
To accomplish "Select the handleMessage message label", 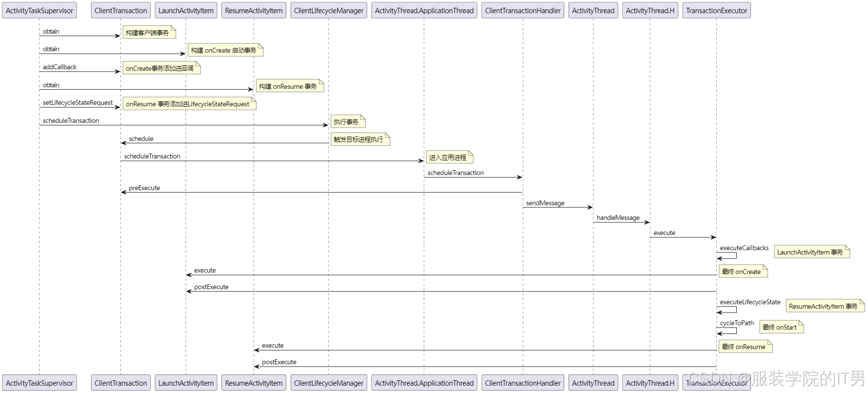I will 618,218.
